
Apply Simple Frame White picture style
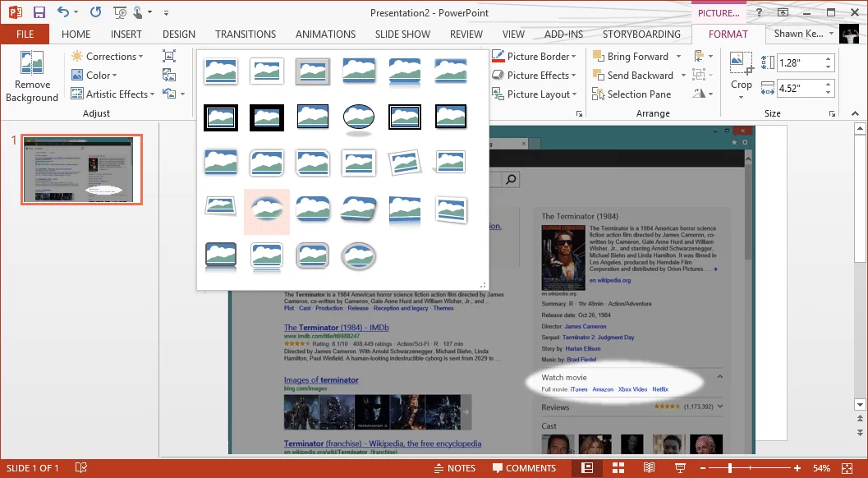(x=221, y=71)
